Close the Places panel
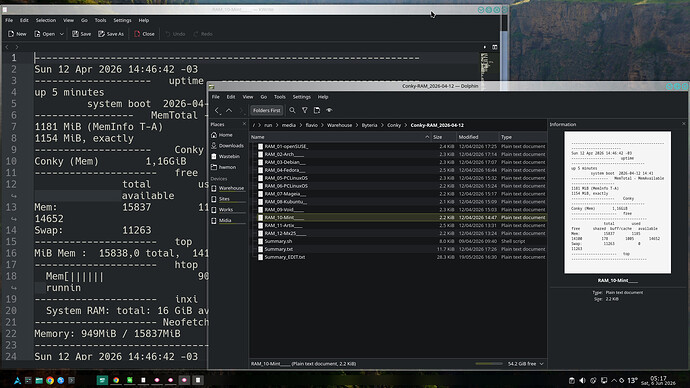 pyautogui.click(x=244, y=124)
